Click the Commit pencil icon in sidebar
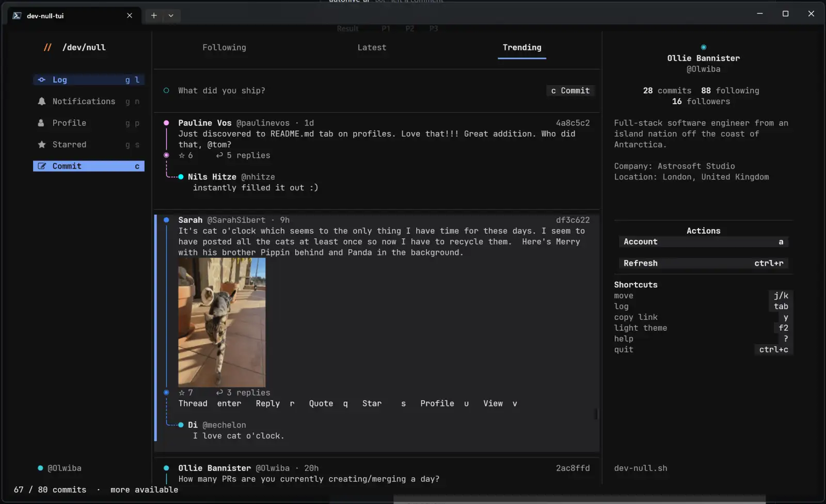This screenshot has width=826, height=504. [42, 166]
